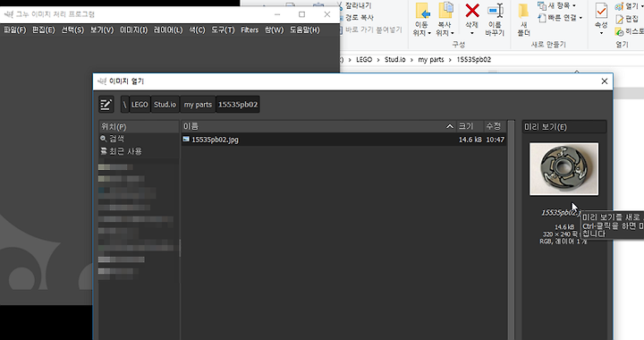Go to my parts folder in dialog path bar
The image size is (644, 340).
coord(198,105)
